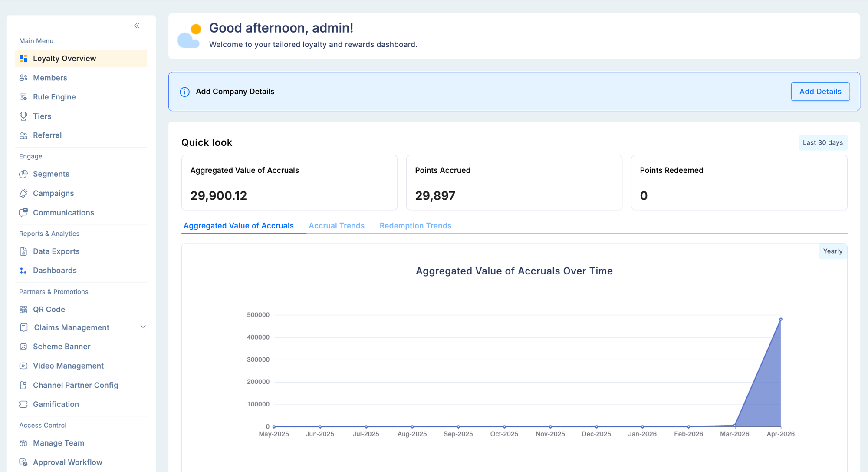Click the QR Code icon
The width and height of the screenshot is (868, 472).
23,310
